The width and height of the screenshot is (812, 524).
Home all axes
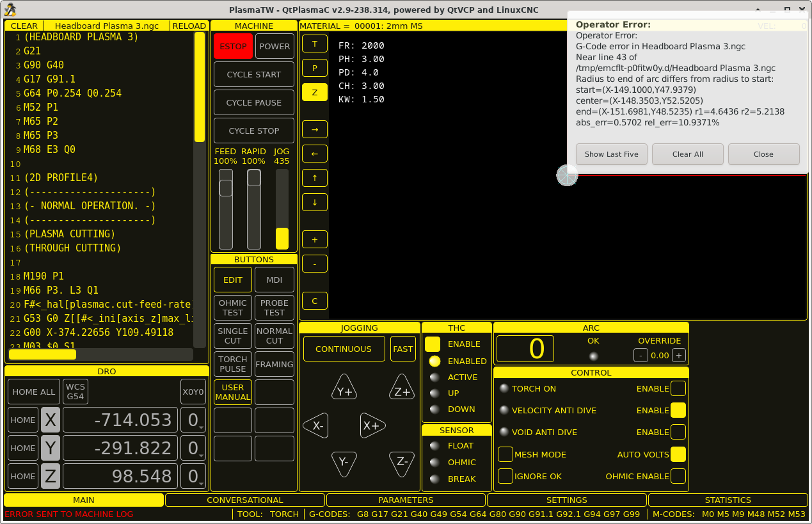pyautogui.click(x=34, y=392)
